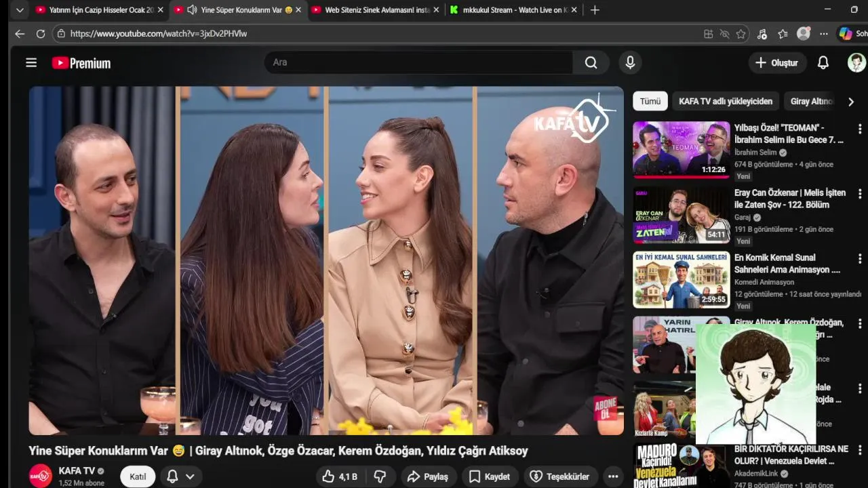This screenshot has height=488, width=868.
Task: Close the mkkukul Stream browser tab
Action: pyautogui.click(x=574, y=10)
